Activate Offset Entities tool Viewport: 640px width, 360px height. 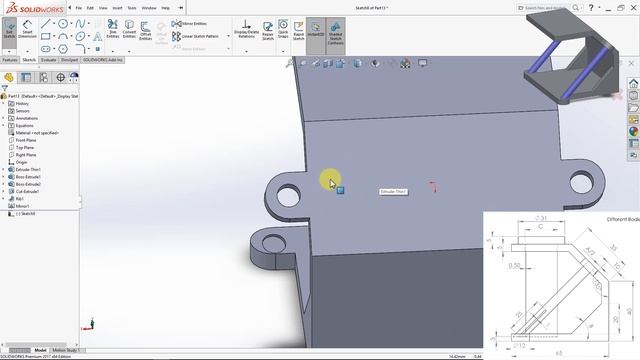point(145,30)
